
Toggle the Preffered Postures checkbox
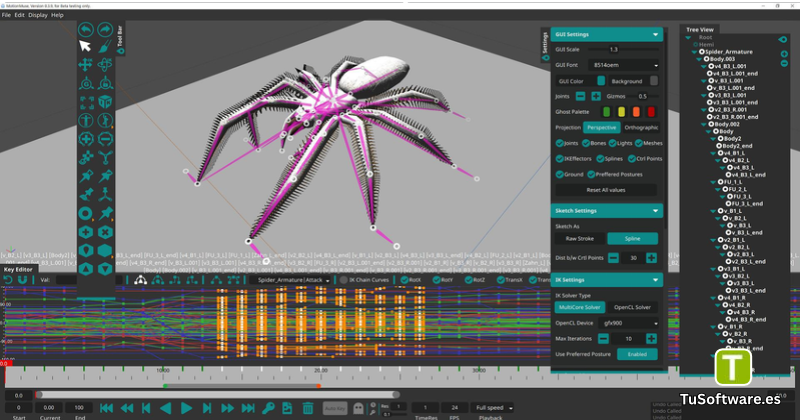pos(591,175)
